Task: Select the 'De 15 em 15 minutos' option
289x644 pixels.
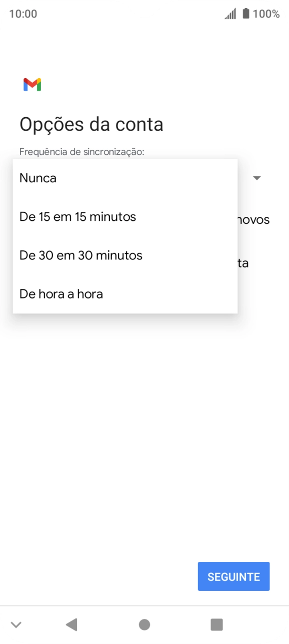Action: [x=77, y=216]
